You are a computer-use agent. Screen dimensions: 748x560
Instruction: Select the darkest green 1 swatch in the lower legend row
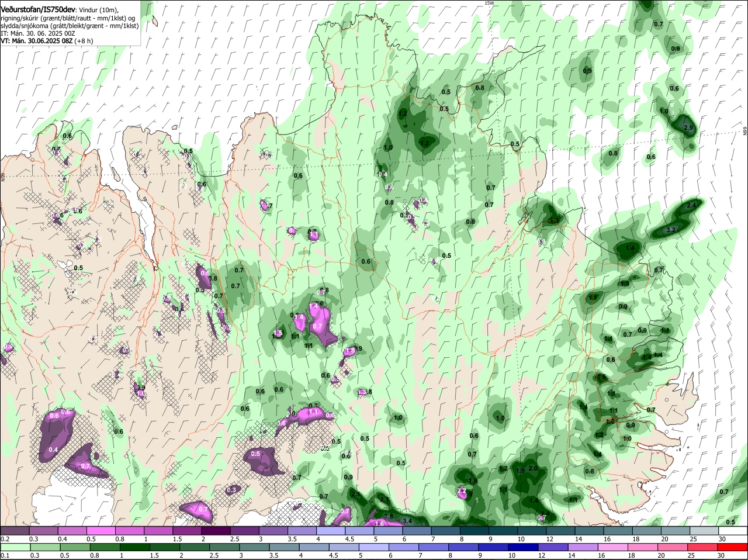[x=135, y=548]
